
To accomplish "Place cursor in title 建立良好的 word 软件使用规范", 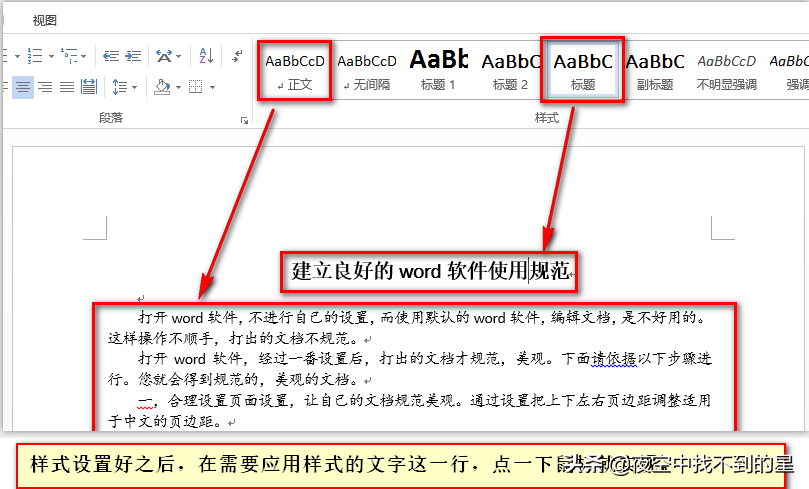I will point(430,271).
